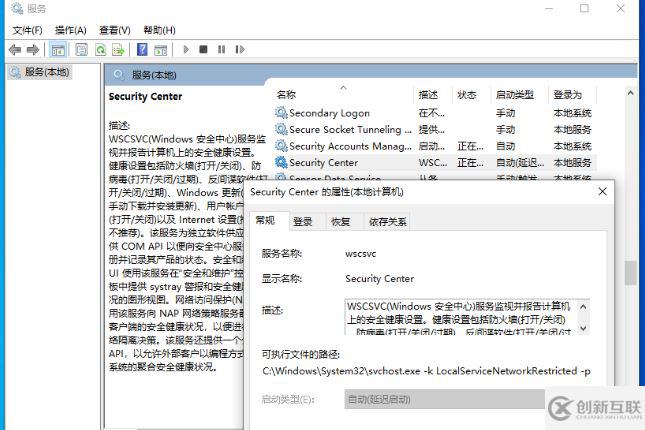Click the description box scroll down arrow
This screenshot has width=645, height=430.
pyautogui.click(x=583, y=328)
